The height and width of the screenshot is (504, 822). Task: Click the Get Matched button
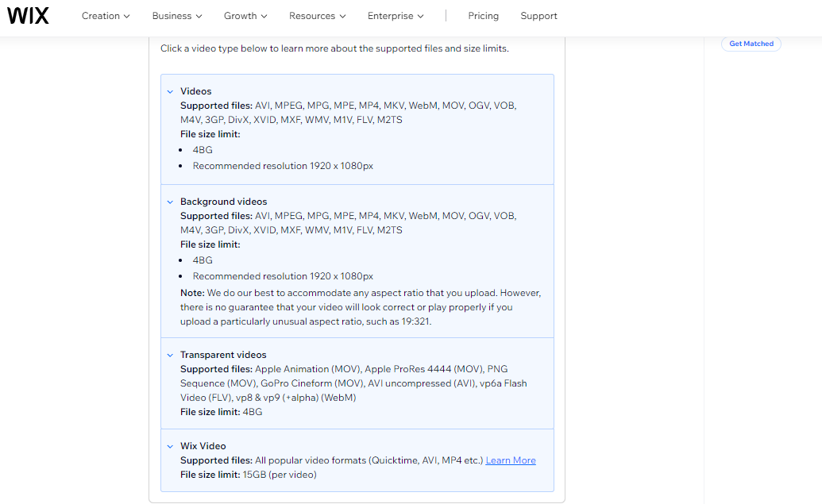coord(751,44)
